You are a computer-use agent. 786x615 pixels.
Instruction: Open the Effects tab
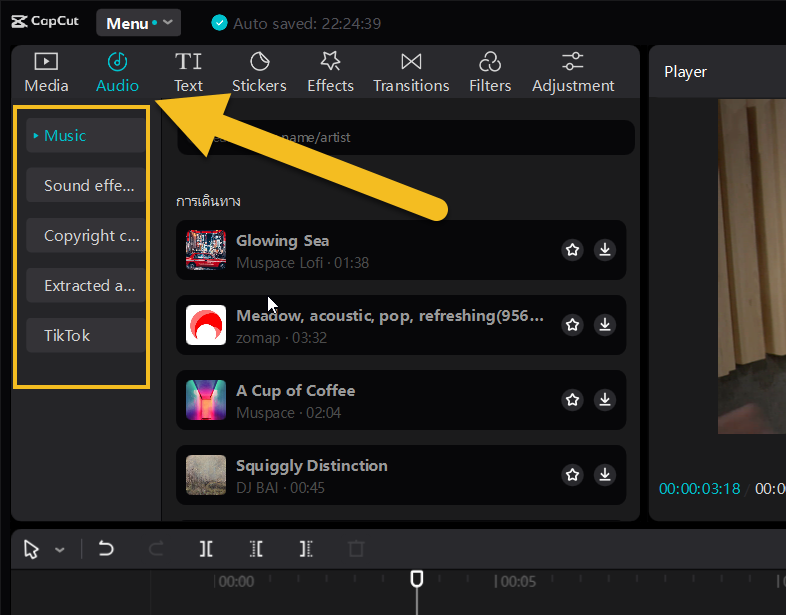(330, 73)
